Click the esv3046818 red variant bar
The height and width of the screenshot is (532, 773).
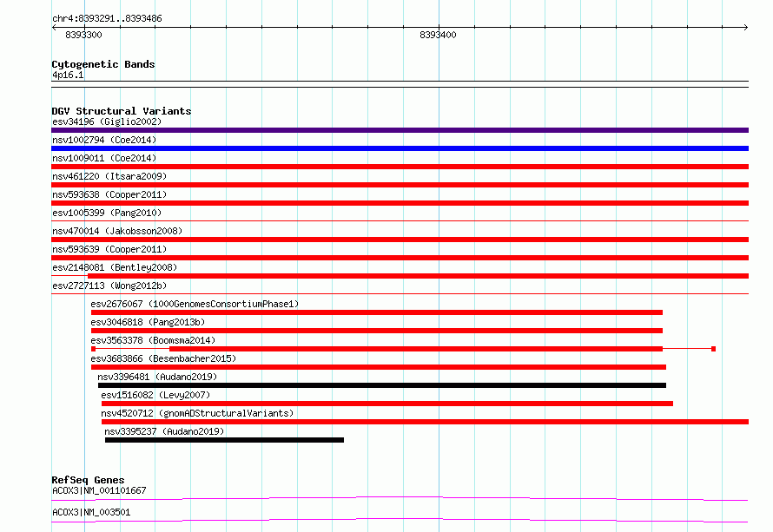(x=377, y=331)
